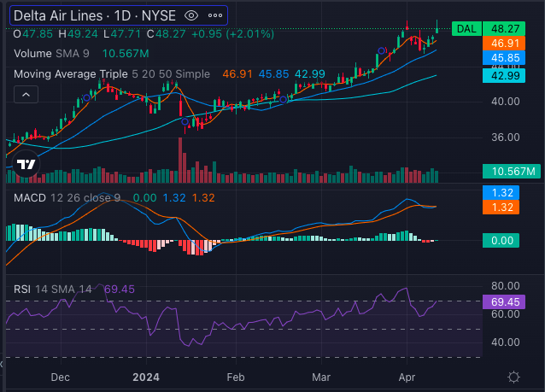Click the 36.00 price scale label
The image size is (545, 392).
(x=506, y=137)
